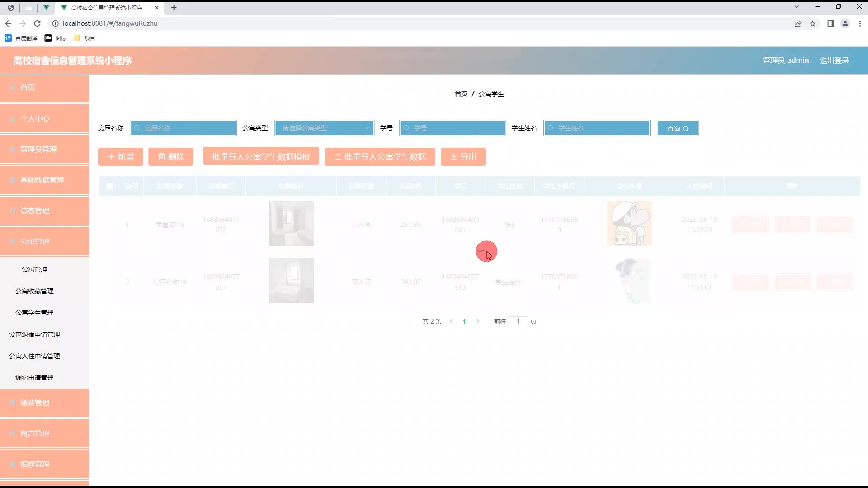The width and height of the screenshot is (868, 488).
Task: Bookmark this page with the star icon
Action: (812, 23)
